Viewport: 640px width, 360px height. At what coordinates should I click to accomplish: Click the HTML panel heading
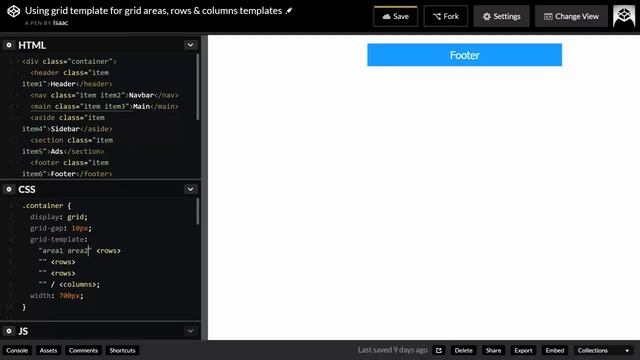pos(32,45)
